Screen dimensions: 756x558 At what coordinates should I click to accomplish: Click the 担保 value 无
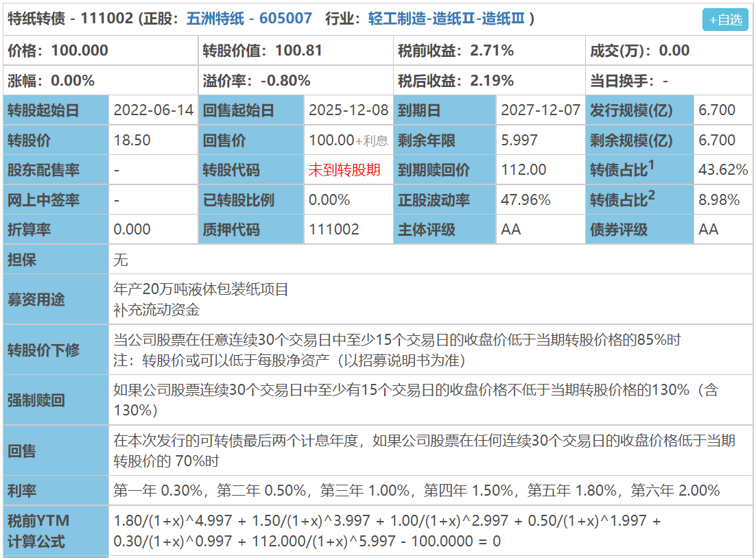(121, 260)
